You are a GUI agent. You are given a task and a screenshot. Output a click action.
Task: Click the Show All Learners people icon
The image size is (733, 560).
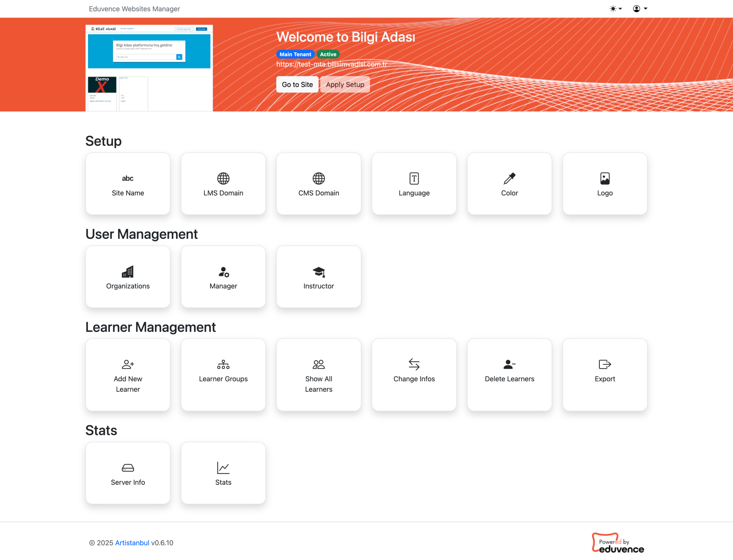click(x=318, y=364)
